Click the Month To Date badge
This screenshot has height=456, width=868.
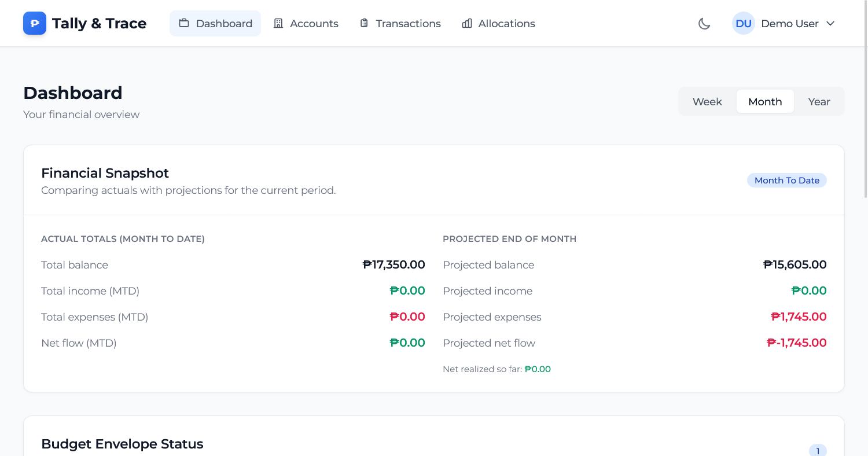(786, 181)
